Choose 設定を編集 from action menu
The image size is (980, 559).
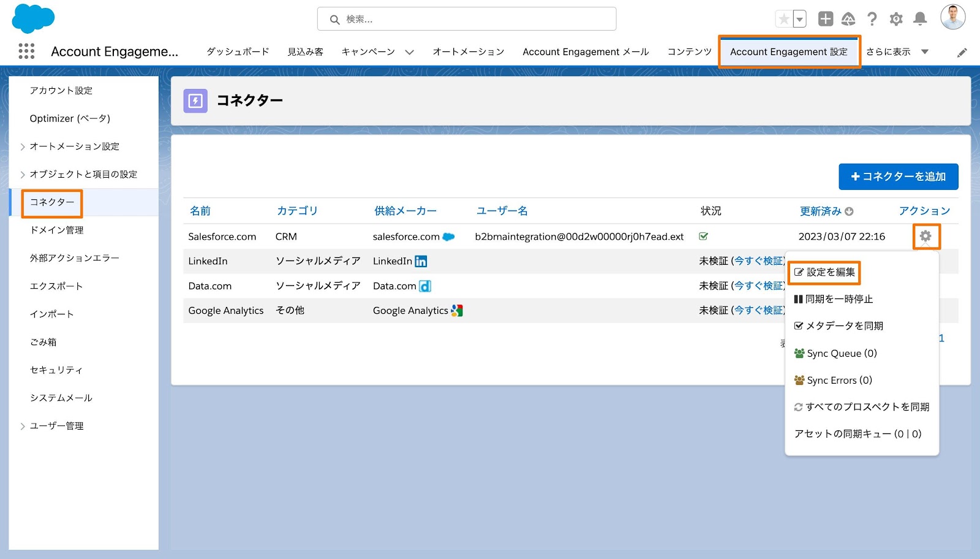824,272
